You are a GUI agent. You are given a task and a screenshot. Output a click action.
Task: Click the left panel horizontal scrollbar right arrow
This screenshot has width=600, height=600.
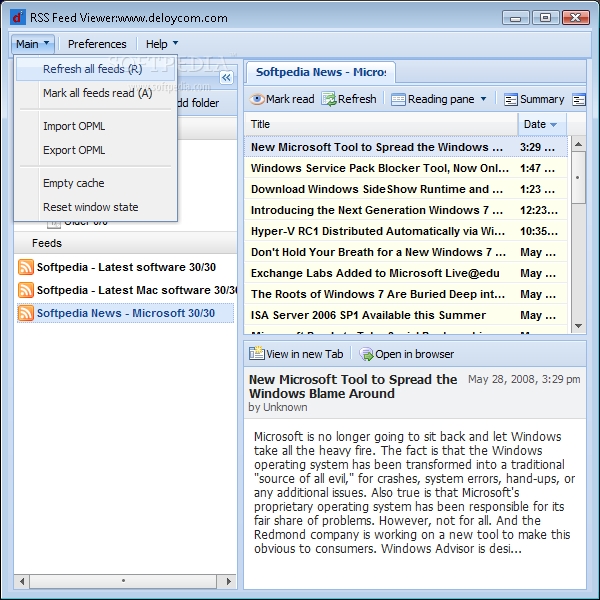click(229, 581)
